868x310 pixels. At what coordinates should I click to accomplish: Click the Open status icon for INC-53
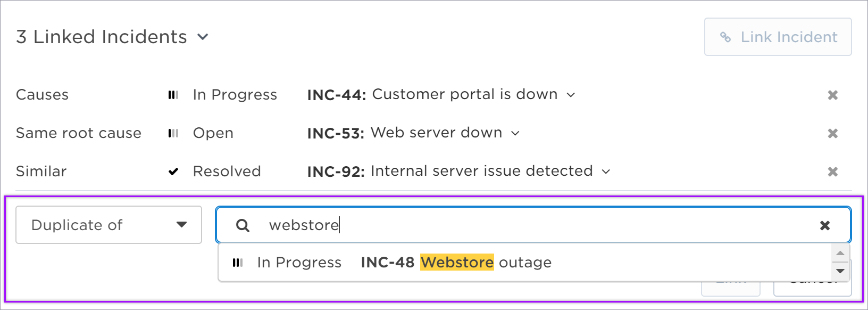click(173, 133)
